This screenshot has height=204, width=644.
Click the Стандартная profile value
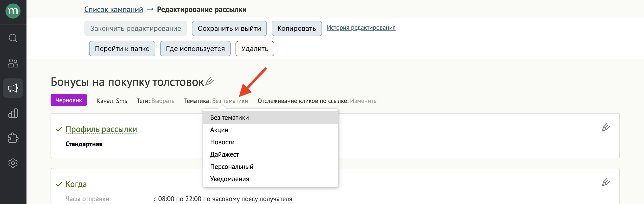84,144
